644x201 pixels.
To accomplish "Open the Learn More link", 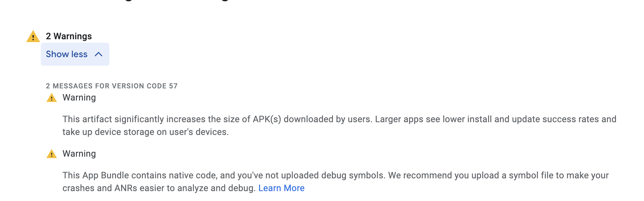I will click(x=281, y=188).
